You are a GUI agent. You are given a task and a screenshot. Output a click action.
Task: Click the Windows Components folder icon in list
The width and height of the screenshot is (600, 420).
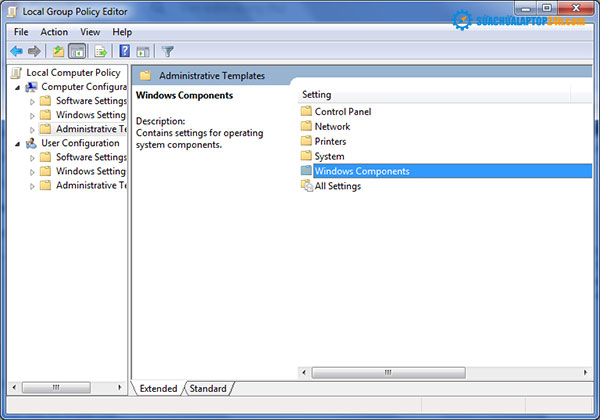306,171
